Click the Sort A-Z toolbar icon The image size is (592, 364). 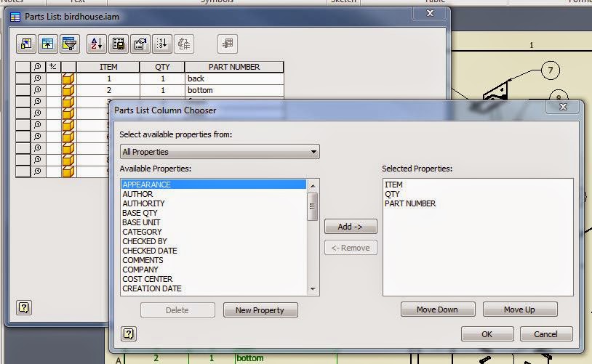coord(97,44)
